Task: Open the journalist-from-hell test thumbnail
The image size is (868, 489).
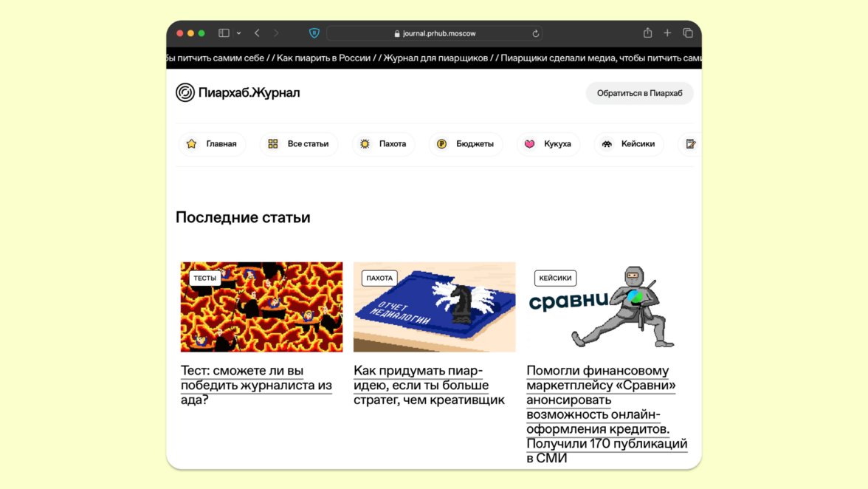Action: click(261, 307)
